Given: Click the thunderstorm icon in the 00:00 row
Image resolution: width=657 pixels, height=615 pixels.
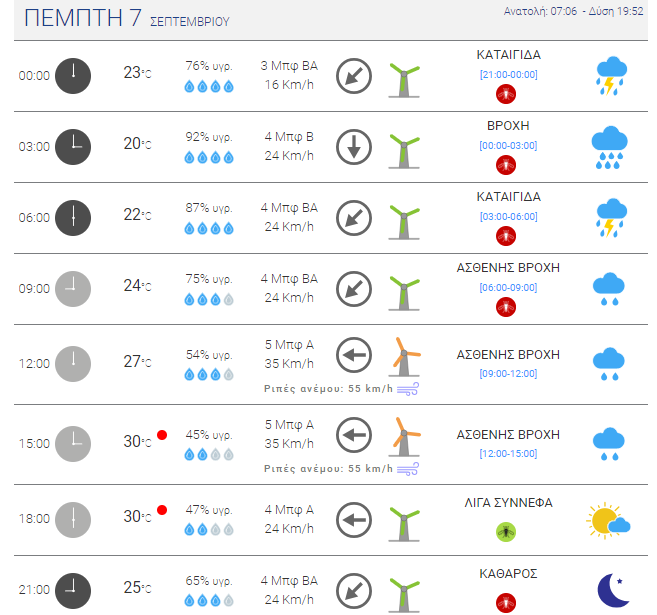Looking at the screenshot, I should (x=611, y=76).
